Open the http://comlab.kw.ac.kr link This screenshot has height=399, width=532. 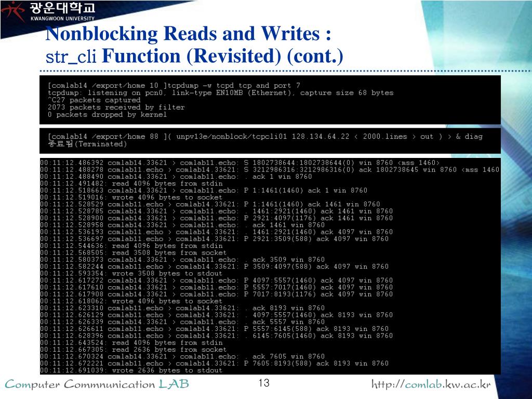point(431,384)
